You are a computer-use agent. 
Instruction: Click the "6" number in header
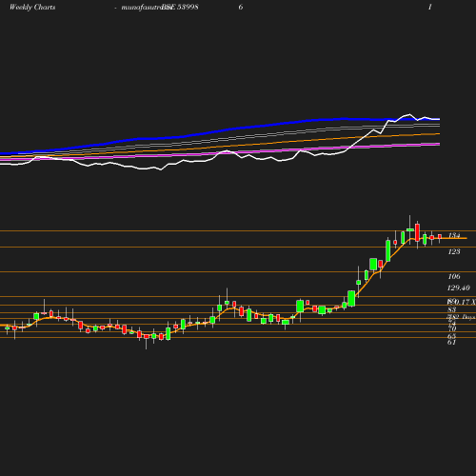click(x=241, y=8)
